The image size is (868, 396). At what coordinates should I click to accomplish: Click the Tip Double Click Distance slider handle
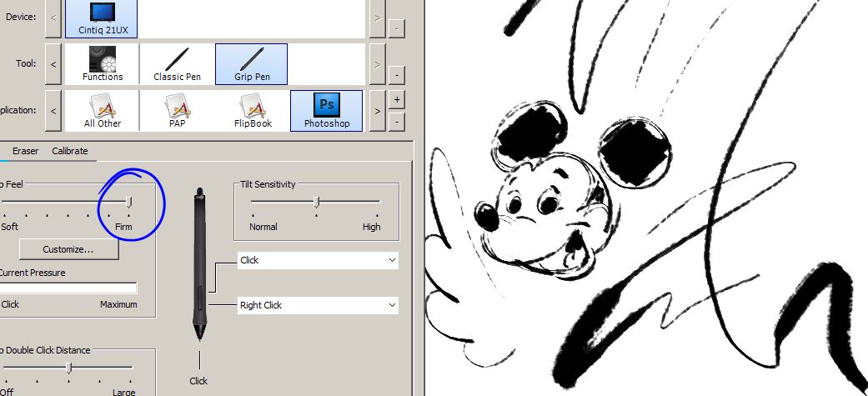click(x=68, y=368)
